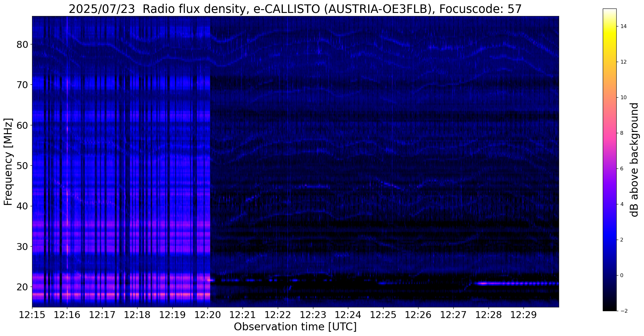Click the 12:17 time tick label
644x336 pixels.
[x=102, y=315]
